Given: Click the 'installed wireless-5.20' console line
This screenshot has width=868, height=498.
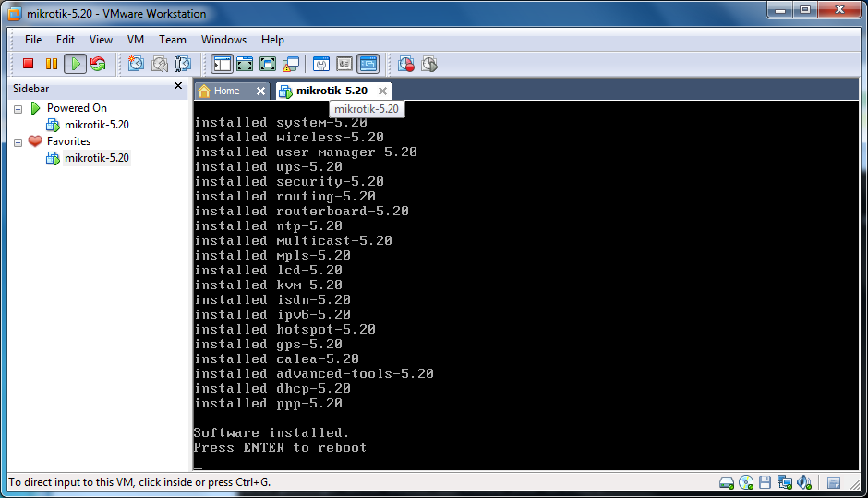Looking at the screenshot, I should click(288, 137).
